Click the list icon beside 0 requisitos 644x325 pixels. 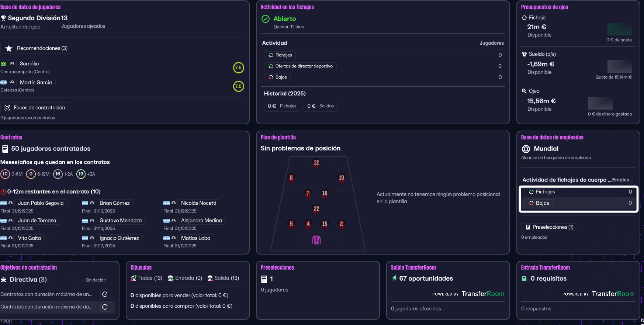524,279
